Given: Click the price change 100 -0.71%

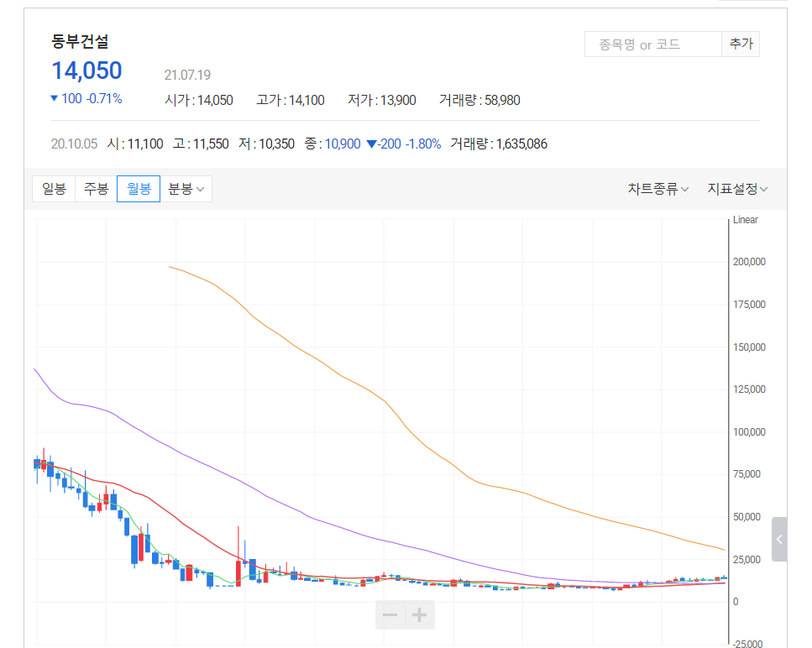Looking at the screenshot, I should pyautogui.click(x=86, y=98).
